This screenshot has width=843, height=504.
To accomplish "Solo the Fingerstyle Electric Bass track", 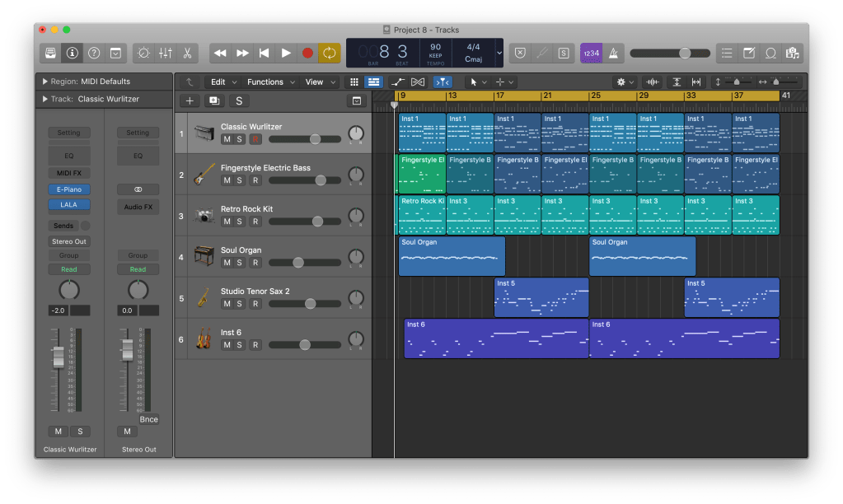I will click(240, 180).
